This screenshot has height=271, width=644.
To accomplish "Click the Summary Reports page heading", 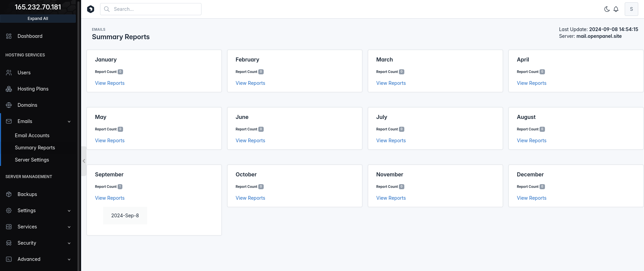I will click(x=121, y=37).
